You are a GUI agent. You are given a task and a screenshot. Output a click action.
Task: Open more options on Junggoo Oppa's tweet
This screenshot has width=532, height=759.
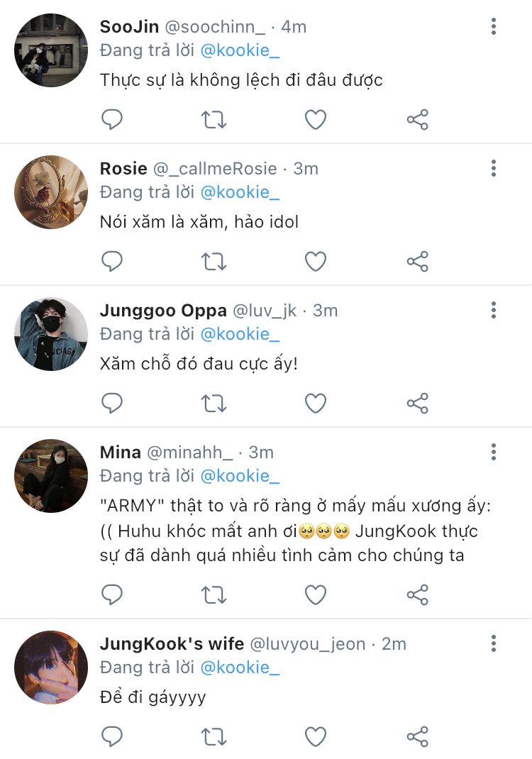coord(494,311)
